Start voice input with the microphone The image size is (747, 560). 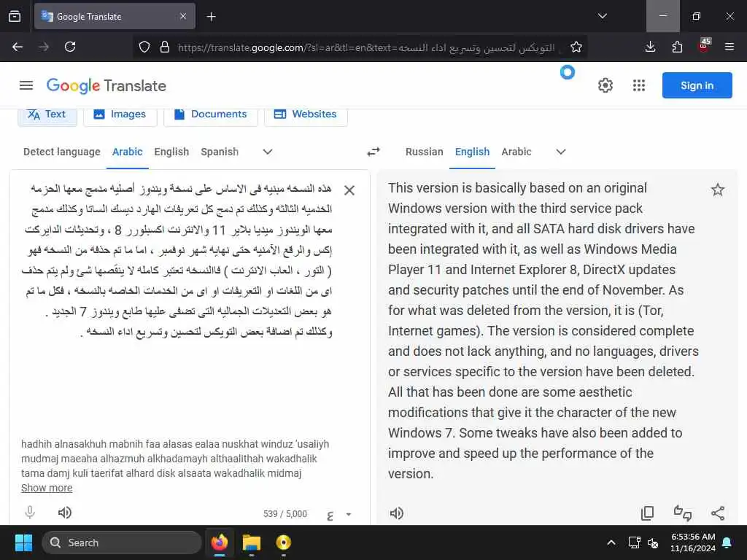[29, 513]
